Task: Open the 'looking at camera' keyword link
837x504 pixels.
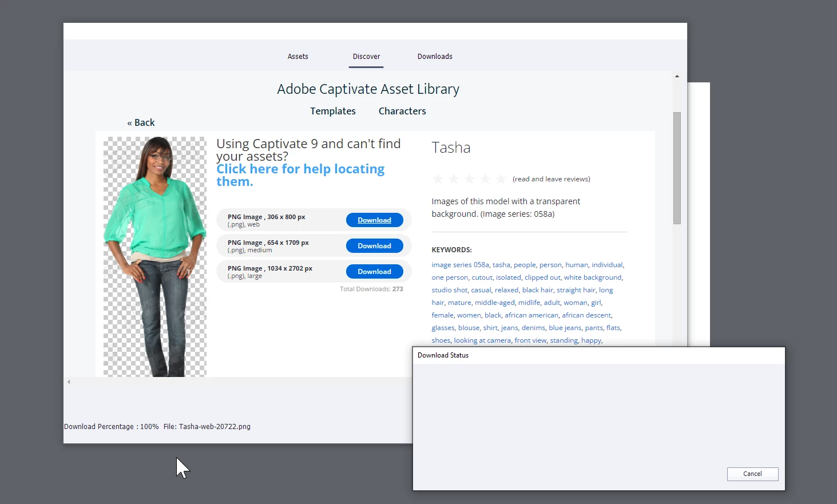Action: coord(482,340)
